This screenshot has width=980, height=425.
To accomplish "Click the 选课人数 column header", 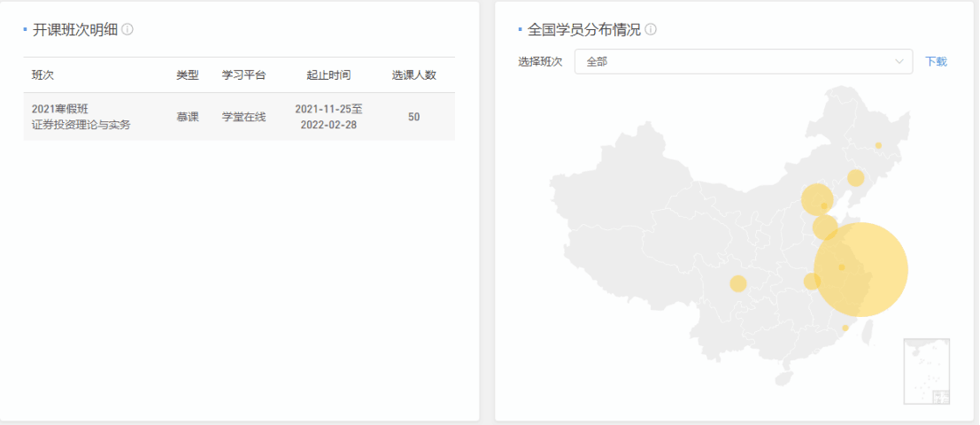I will click(x=413, y=75).
